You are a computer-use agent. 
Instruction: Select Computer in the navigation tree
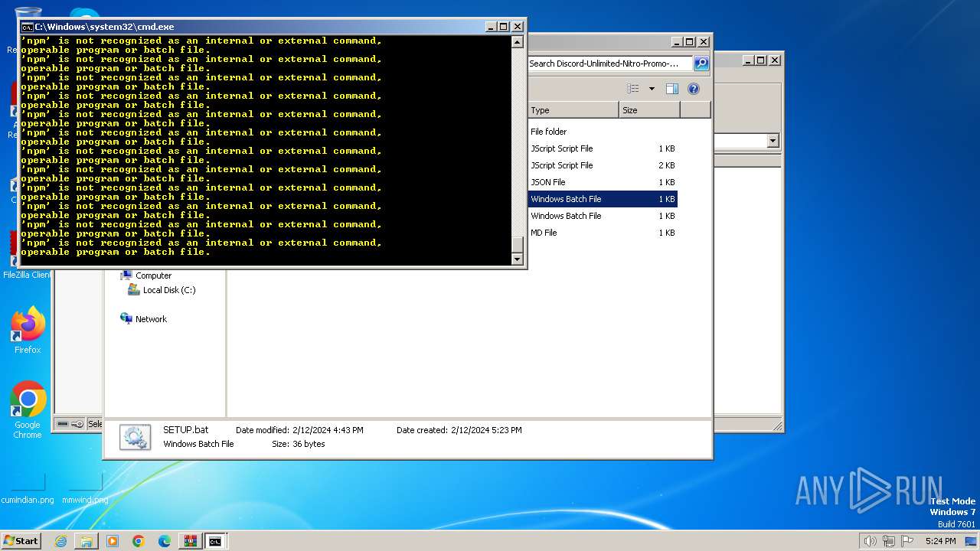pyautogui.click(x=153, y=275)
